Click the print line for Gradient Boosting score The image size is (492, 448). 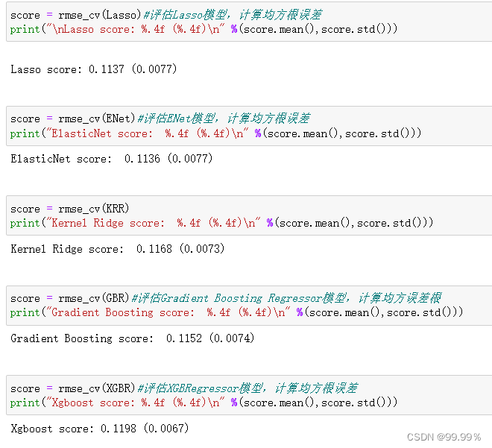point(236,312)
